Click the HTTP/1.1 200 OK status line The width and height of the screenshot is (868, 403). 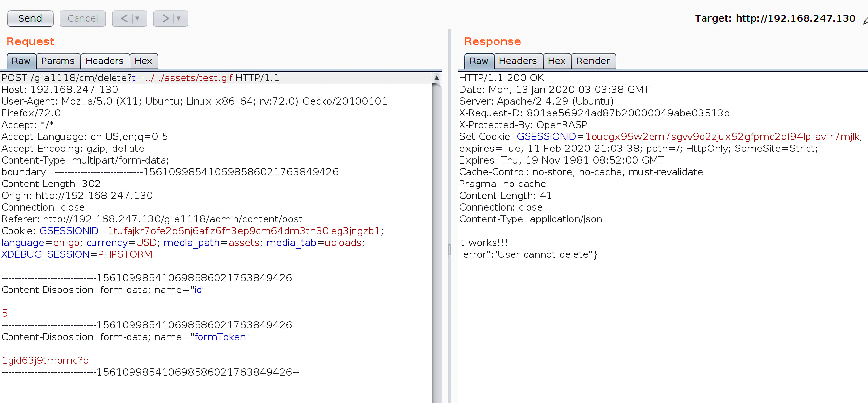[x=502, y=78]
